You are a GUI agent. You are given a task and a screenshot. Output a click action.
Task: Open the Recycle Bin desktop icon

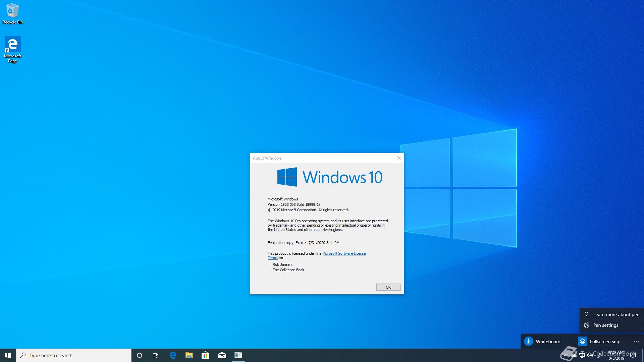pyautogui.click(x=12, y=14)
